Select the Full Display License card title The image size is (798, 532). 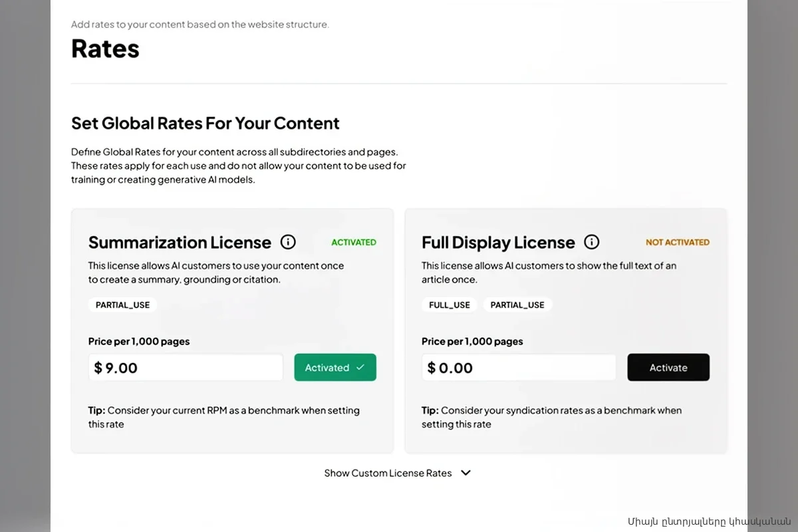pos(498,242)
